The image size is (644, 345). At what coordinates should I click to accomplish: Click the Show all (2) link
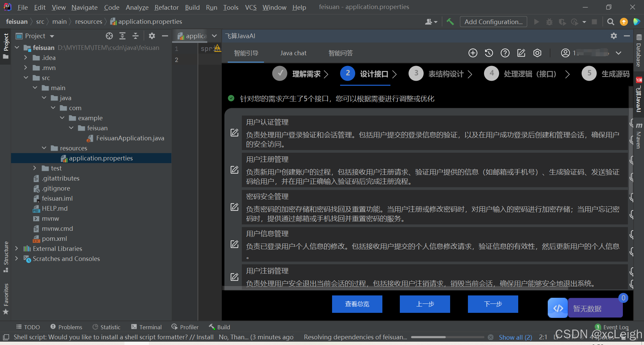516,337
